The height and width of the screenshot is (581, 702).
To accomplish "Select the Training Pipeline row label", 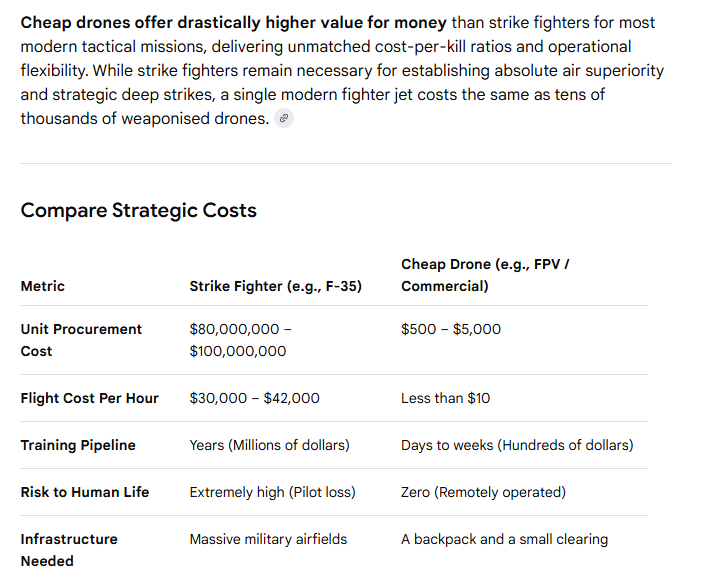I will pos(78,445).
